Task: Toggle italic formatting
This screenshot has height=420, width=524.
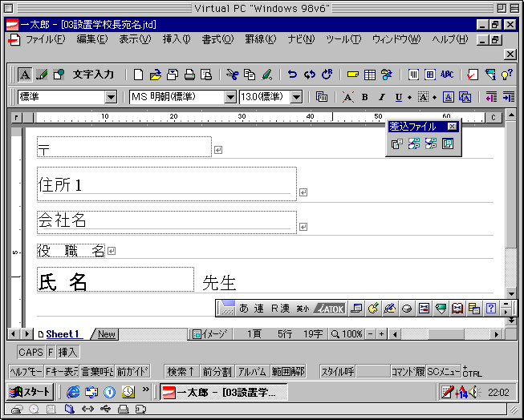Action: pos(382,97)
